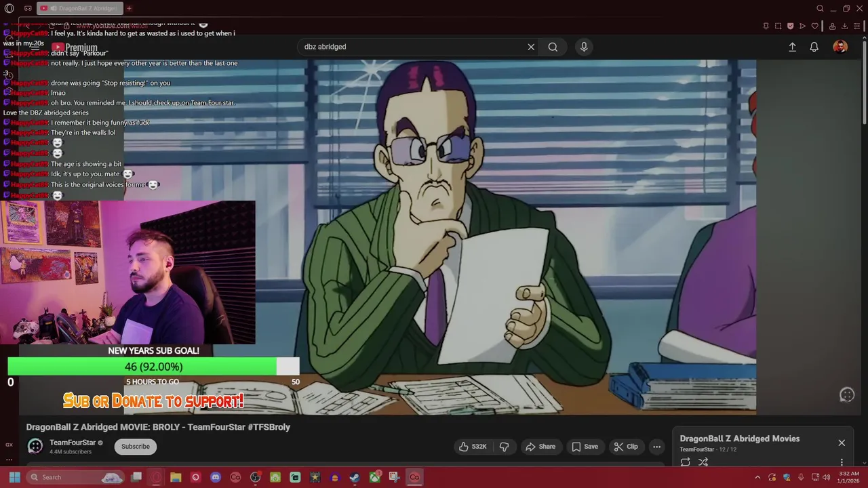Click the video's overlay button at lower right

click(847, 395)
